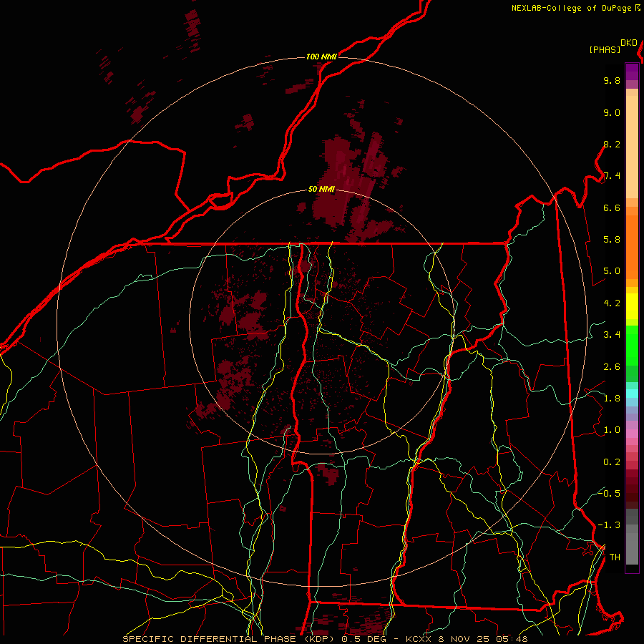644x644 pixels.
Task: Click the 9.0 legend value
Action: click(x=612, y=112)
